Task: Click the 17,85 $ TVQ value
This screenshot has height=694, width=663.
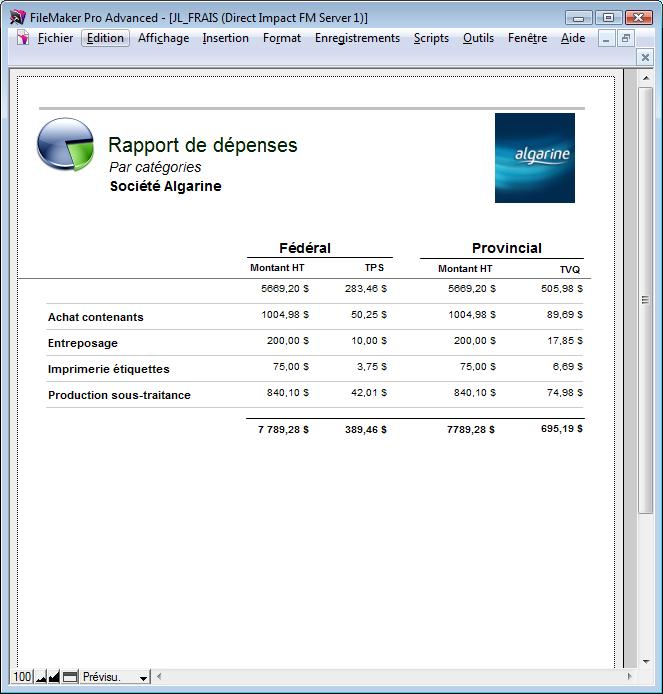Action: (x=565, y=341)
